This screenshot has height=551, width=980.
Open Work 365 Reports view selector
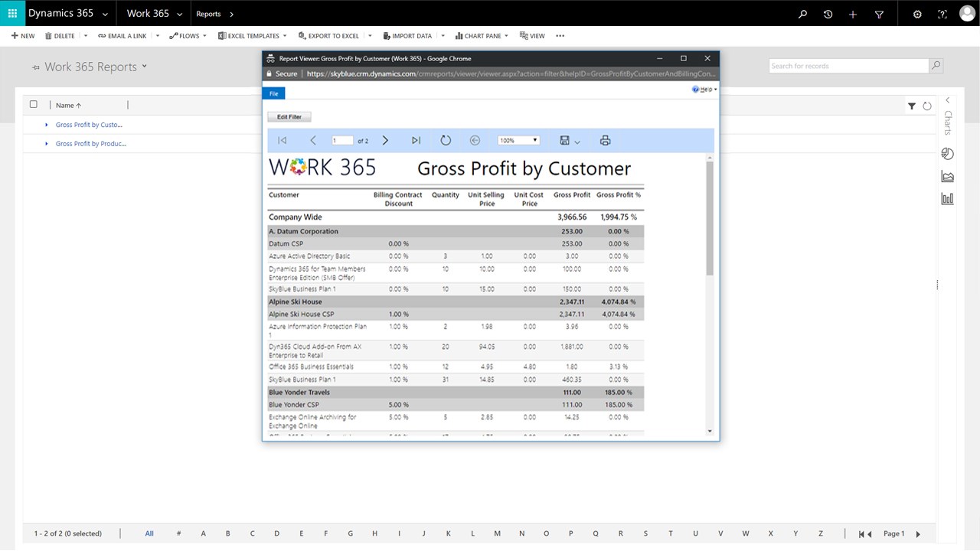click(x=144, y=66)
